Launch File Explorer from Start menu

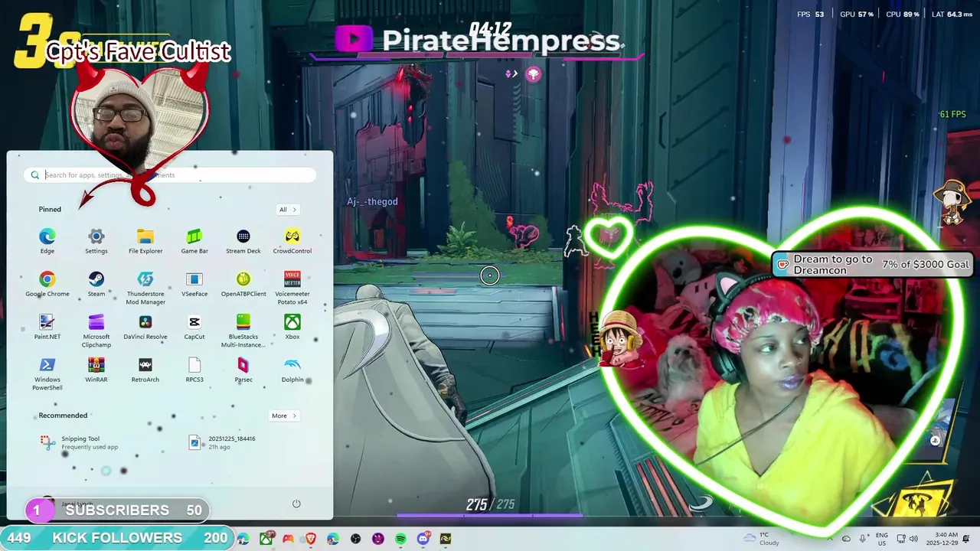[145, 241]
